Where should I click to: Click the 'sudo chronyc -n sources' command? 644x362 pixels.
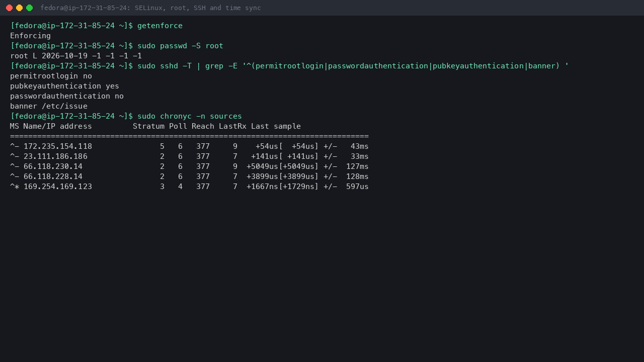tap(190, 116)
